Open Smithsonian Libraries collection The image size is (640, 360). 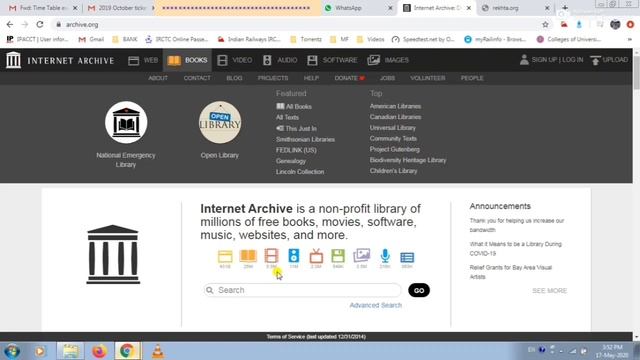coord(305,139)
